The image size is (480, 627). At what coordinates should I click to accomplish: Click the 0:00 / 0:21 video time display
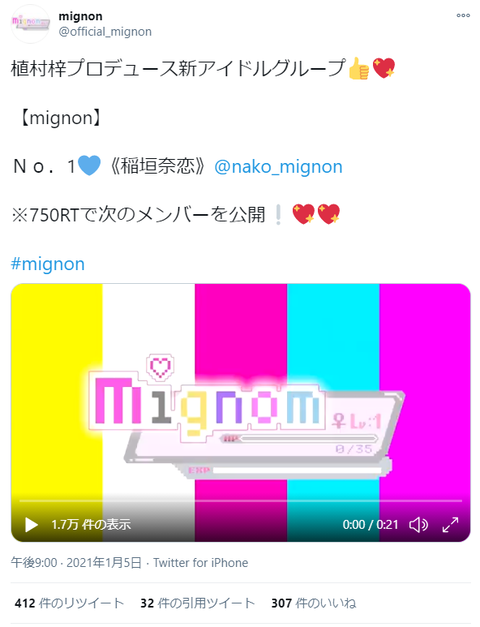click(x=370, y=524)
